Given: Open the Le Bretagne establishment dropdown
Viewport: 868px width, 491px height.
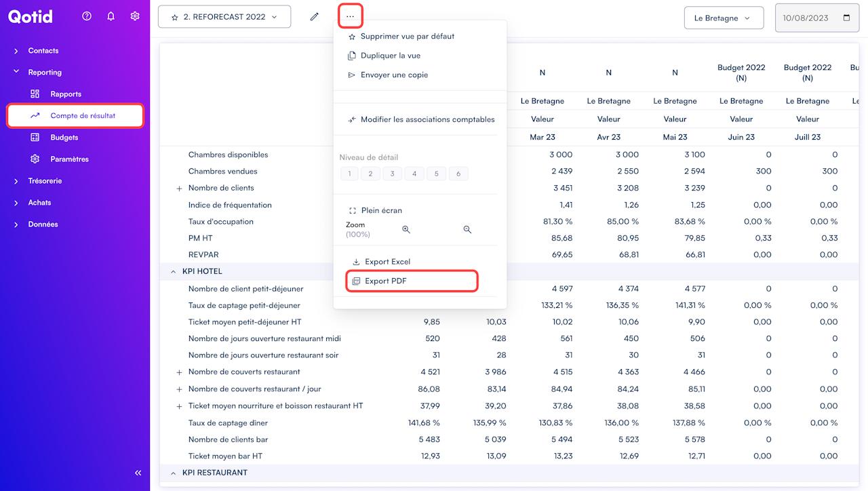Looking at the screenshot, I should [x=724, y=18].
